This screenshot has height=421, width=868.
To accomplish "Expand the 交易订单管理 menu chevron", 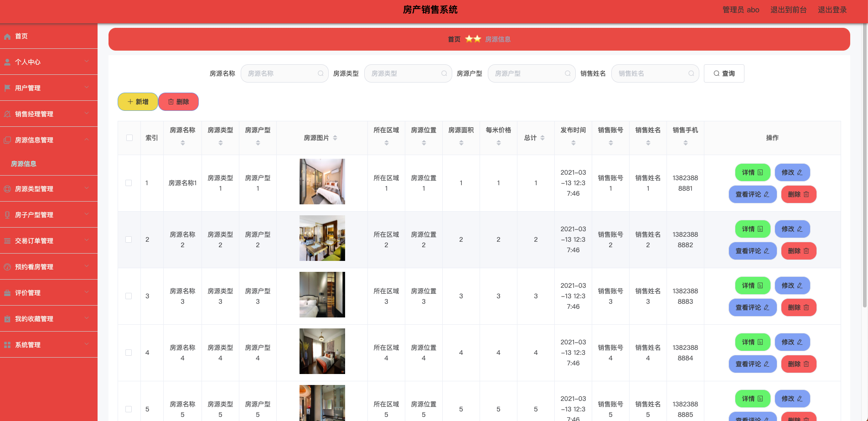I will pyautogui.click(x=87, y=240).
